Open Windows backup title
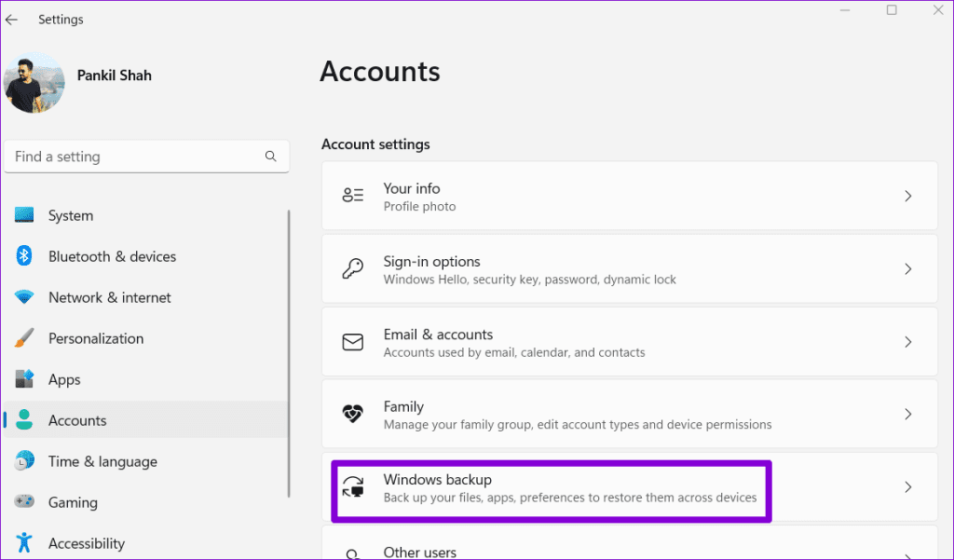This screenshot has width=954, height=560. coord(438,480)
